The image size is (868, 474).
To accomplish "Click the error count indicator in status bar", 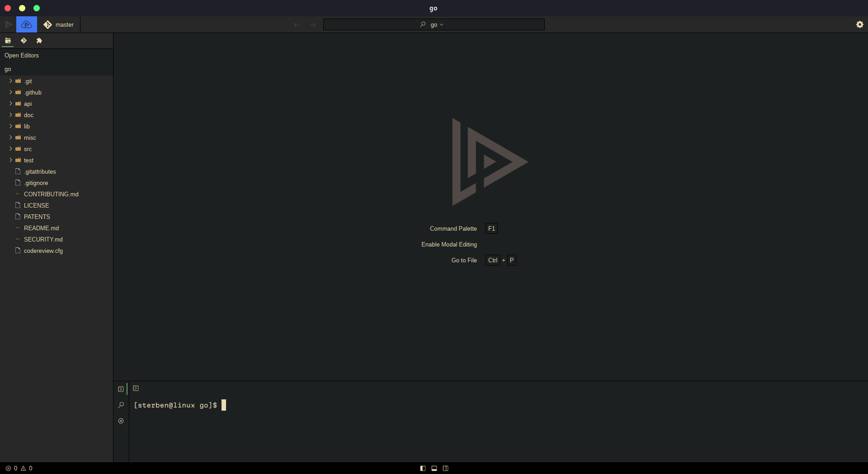I will click(x=12, y=468).
